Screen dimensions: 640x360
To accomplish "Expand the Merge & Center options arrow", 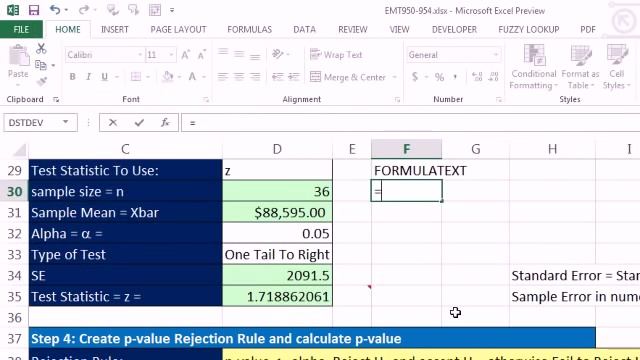I will coord(394,77).
